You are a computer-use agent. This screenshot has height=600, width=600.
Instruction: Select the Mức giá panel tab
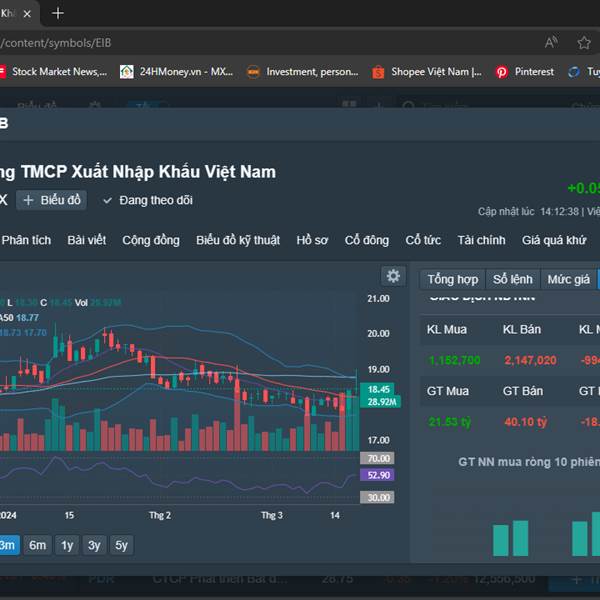click(569, 279)
